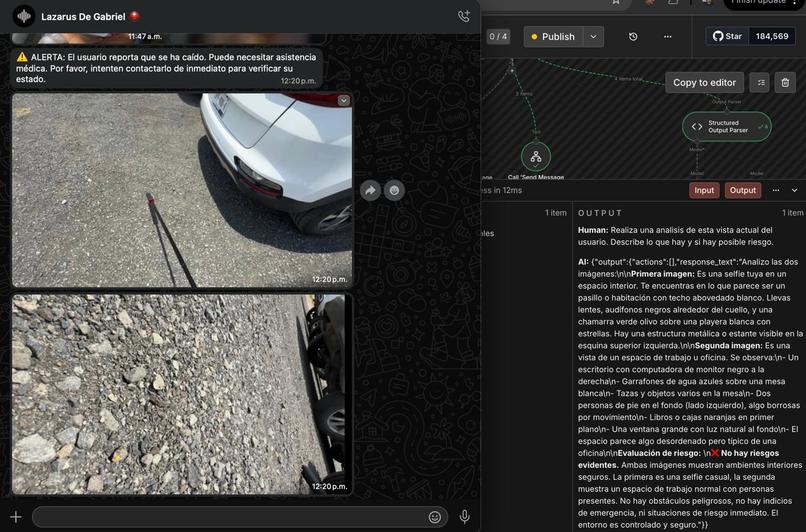
Task: Click the Finish update browser button
Action: pyautogui.click(x=758, y=3)
